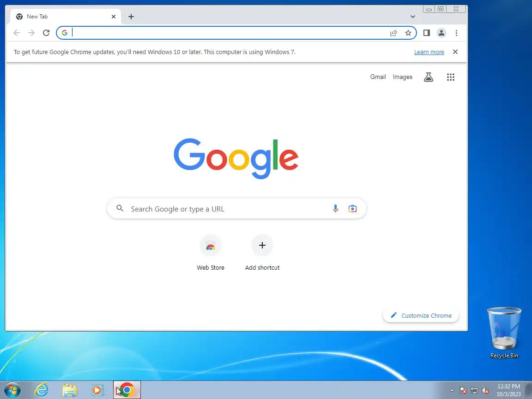Select the Recycle Bin desktop icon
Image resolution: width=532 pixels, height=399 pixels.
(504, 332)
